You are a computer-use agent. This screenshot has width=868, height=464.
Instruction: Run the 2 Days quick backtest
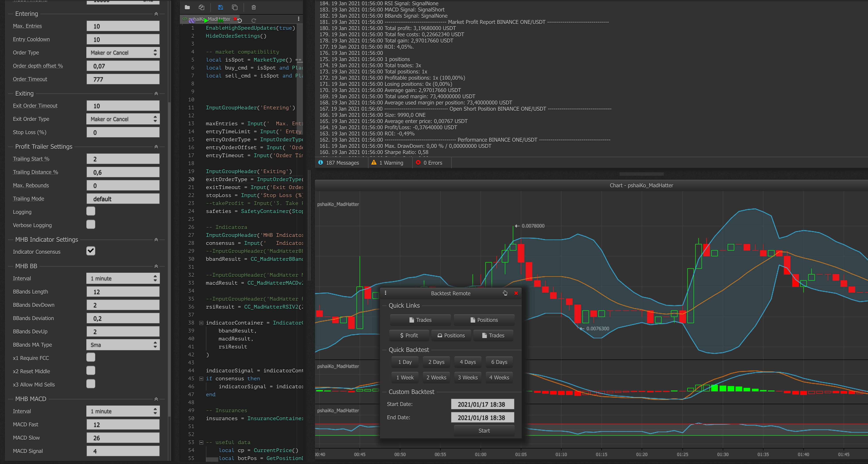coord(436,362)
